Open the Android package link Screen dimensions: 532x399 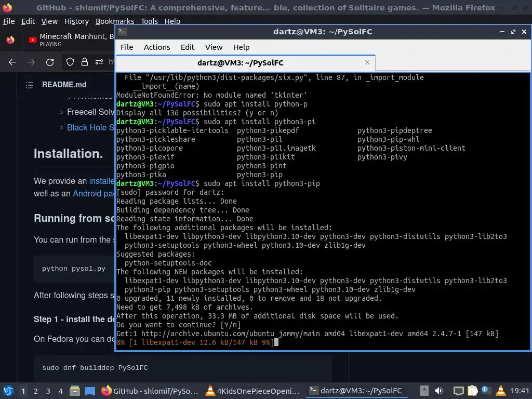pyautogui.click(x=94, y=193)
